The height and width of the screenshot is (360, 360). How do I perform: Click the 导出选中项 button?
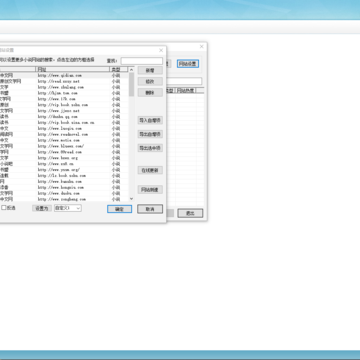150,148
